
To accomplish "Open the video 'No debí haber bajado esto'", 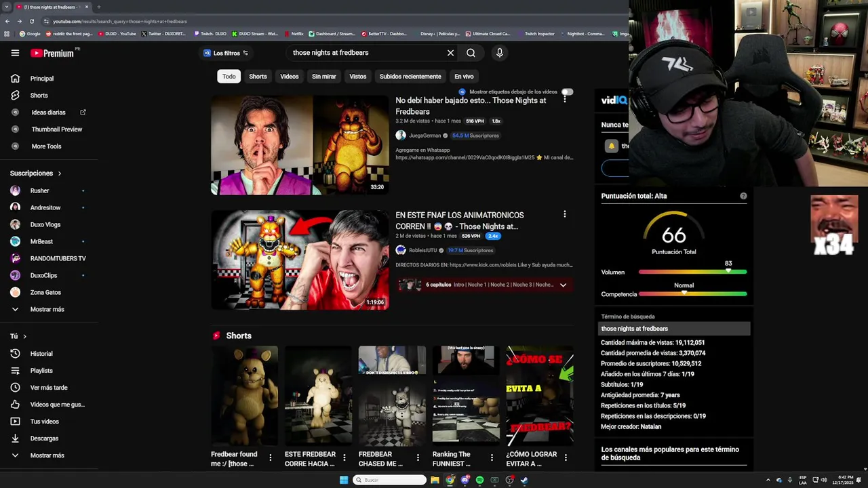I will pos(471,106).
